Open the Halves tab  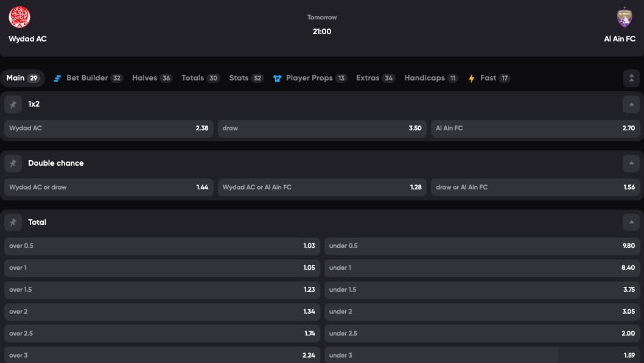point(152,78)
